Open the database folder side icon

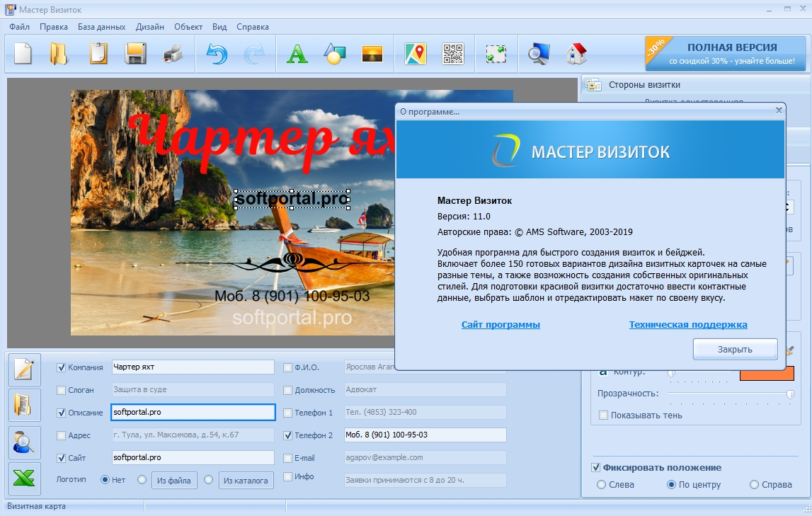point(24,406)
